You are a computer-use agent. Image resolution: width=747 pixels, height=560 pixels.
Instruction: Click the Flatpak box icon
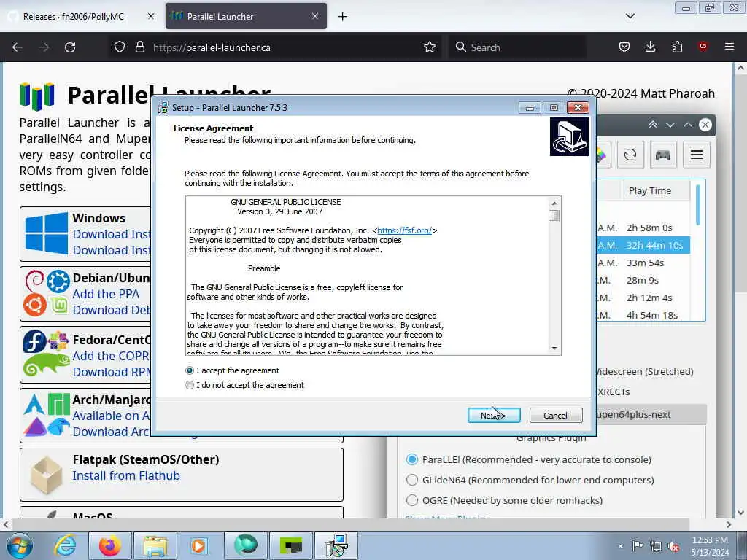[x=46, y=475]
